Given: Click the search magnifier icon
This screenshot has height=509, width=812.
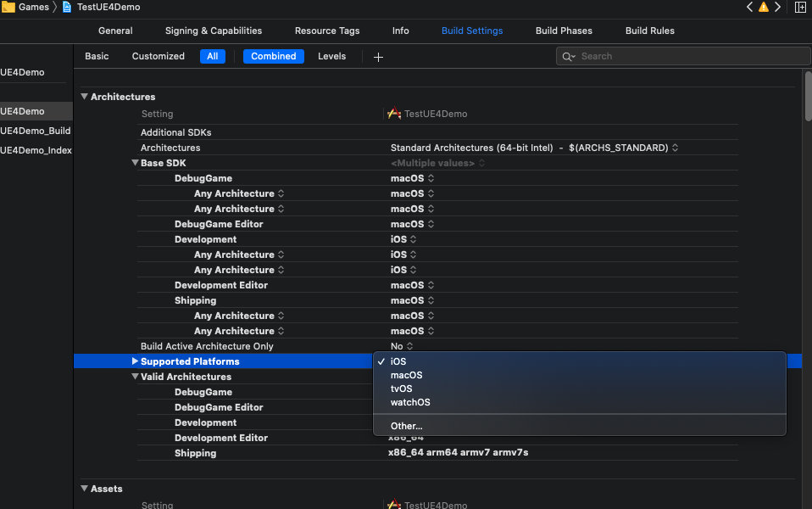Looking at the screenshot, I should click(x=568, y=57).
